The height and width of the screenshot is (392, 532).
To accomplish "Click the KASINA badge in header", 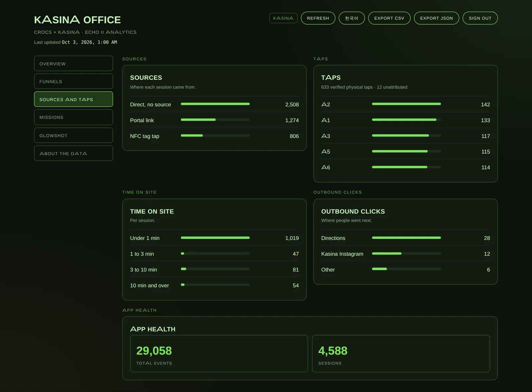I will [283, 18].
